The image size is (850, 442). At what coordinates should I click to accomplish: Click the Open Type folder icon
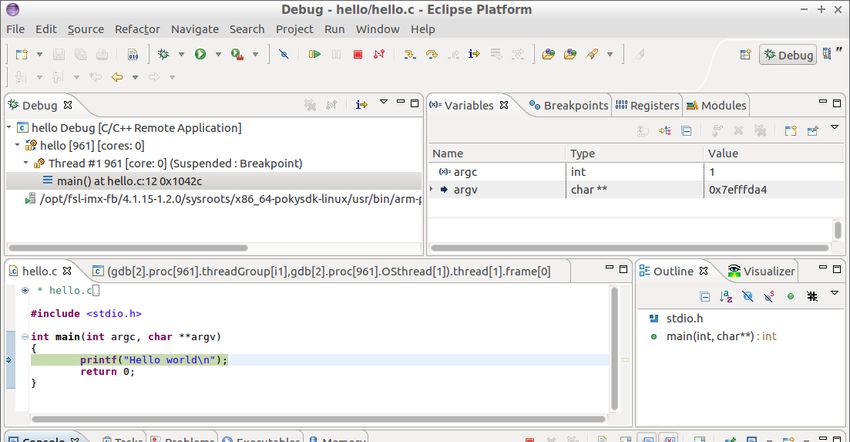point(548,54)
